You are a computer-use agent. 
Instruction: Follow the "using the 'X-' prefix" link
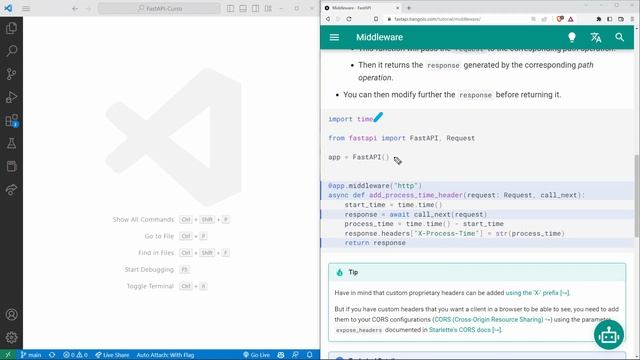537,293
